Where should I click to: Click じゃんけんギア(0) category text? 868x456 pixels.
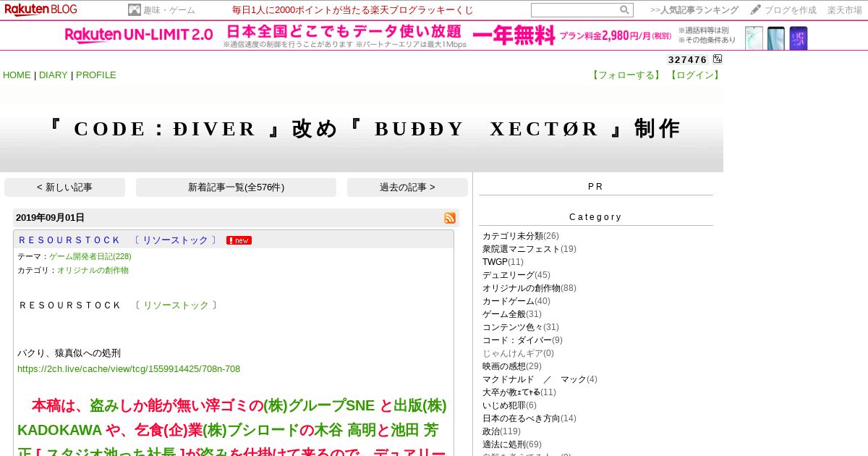point(518,353)
